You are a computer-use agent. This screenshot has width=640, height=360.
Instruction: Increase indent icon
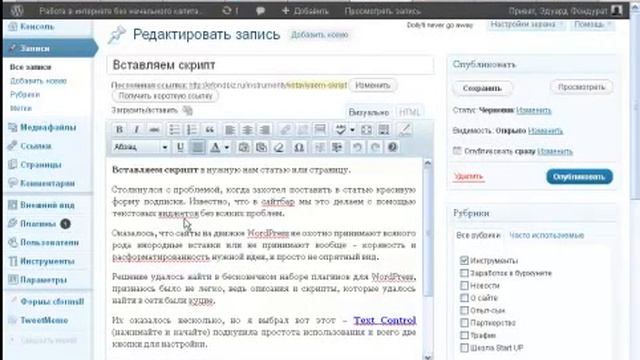tap(337, 147)
